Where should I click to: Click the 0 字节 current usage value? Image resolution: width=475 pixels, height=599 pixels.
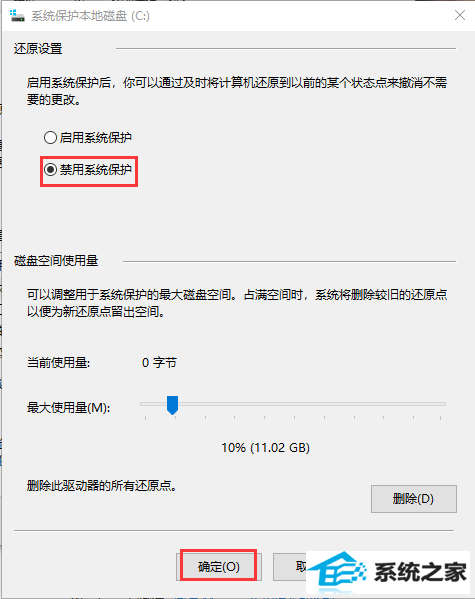click(159, 363)
